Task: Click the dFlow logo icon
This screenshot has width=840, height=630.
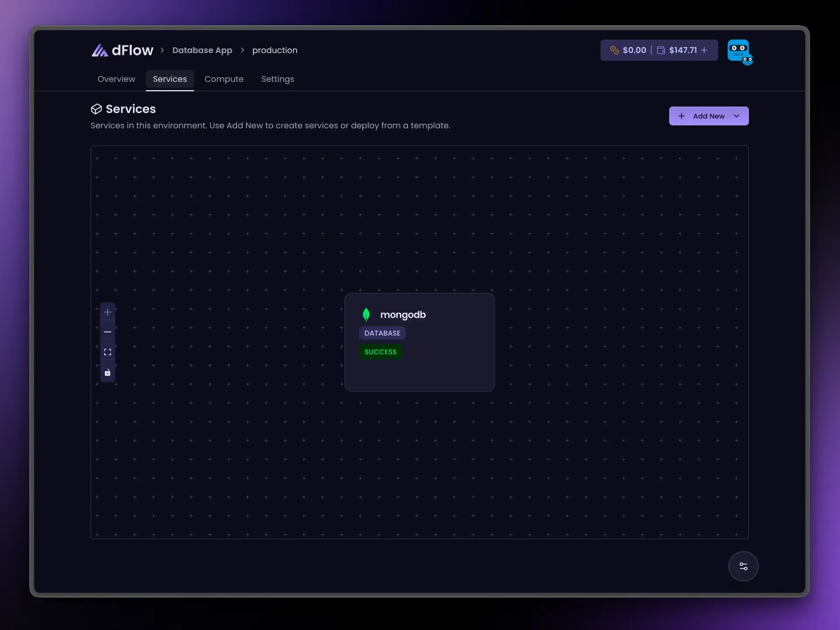Action: [100, 50]
